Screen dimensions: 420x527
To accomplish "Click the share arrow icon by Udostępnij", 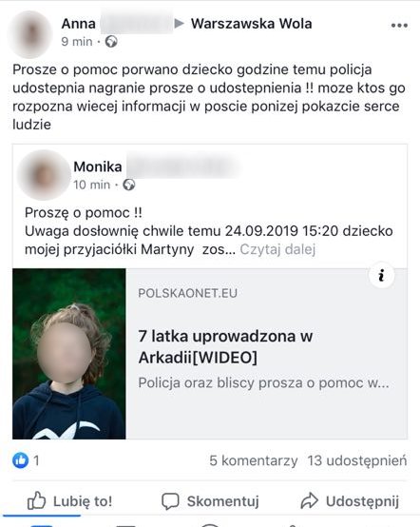I will pyautogui.click(x=309, y=500).
